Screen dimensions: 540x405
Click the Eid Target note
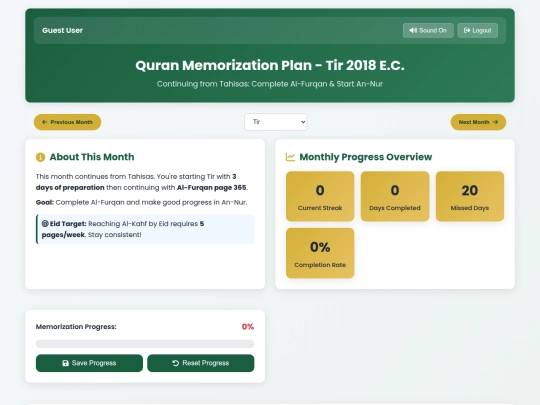click(145, 229)
